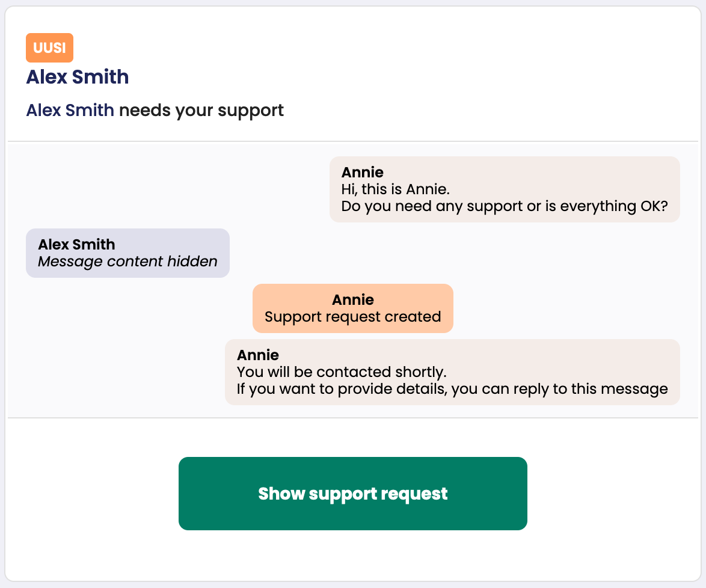This screenshot has width=706, height=588.
Task: Select Annie's name in the greeting message
Action: [x=362, y=173]
